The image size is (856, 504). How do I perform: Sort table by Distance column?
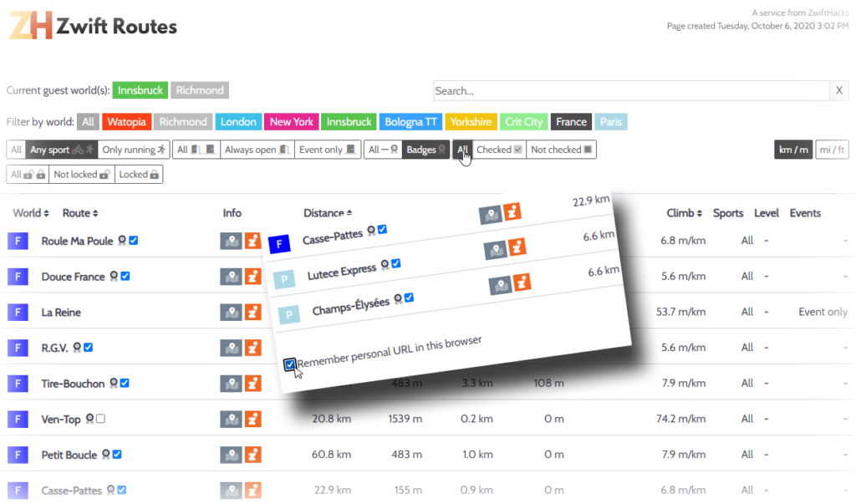[x=328, y=213]
